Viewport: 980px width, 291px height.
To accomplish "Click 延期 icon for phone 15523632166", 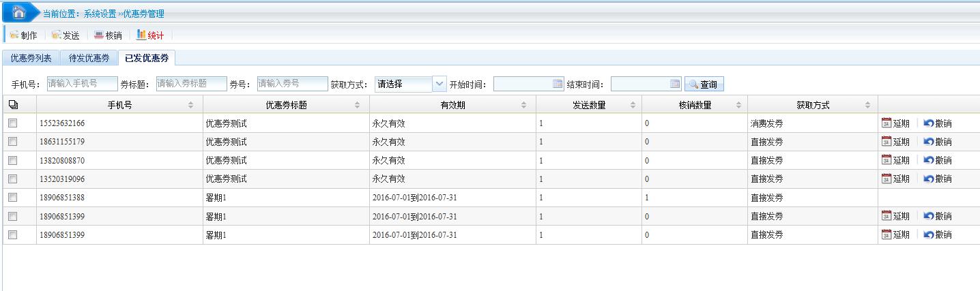I will pos(887,123).
